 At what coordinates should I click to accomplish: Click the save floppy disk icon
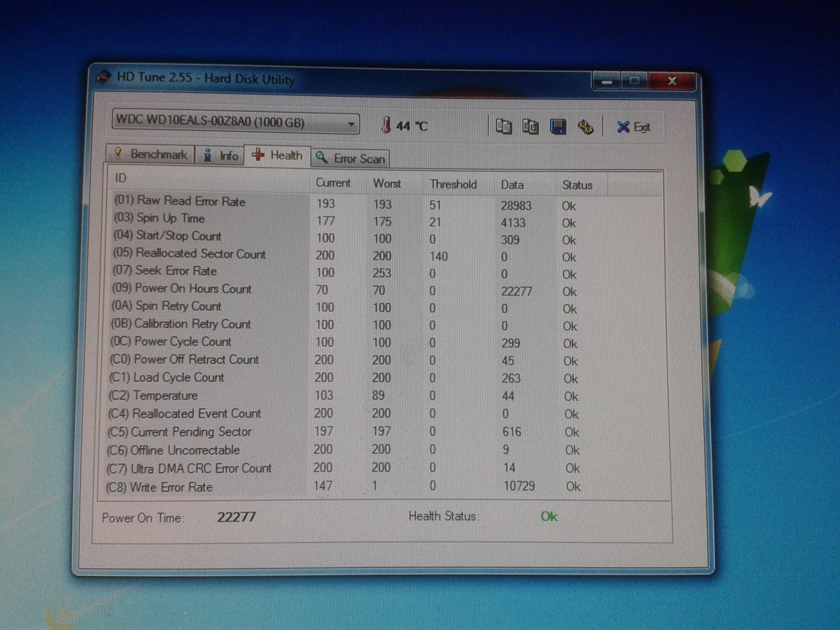[x=558, y=127]
